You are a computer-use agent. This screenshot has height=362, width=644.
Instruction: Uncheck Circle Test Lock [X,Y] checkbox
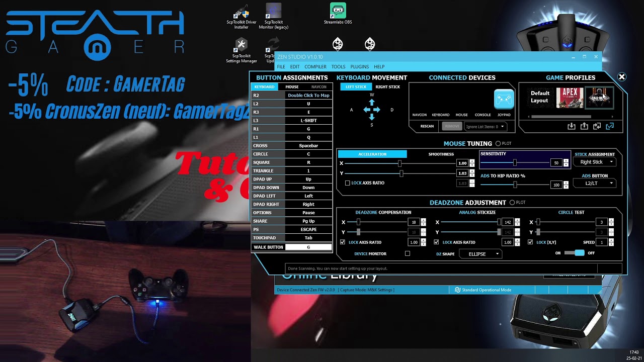(530, 242)
